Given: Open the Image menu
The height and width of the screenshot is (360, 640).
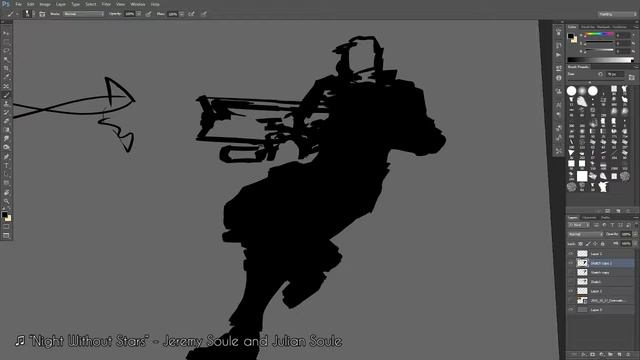Looking at the screenshot, I should click(x=45, y=4).
